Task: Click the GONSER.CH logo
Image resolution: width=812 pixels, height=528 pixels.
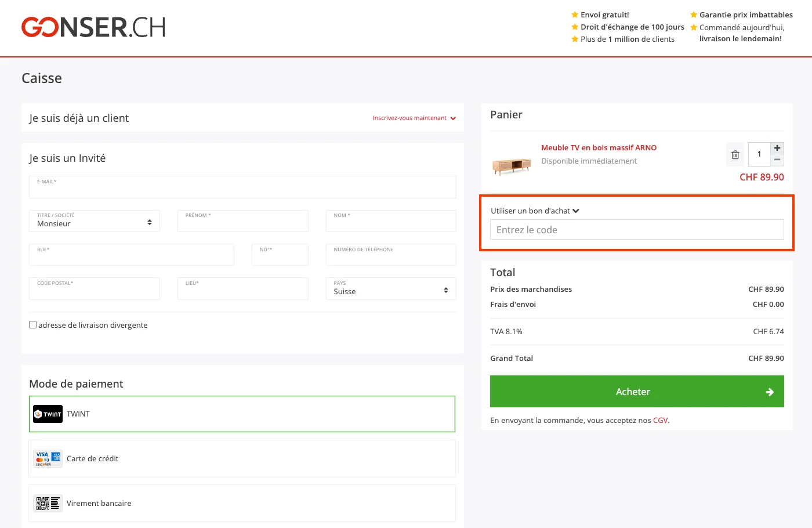Action: [93, 27]
